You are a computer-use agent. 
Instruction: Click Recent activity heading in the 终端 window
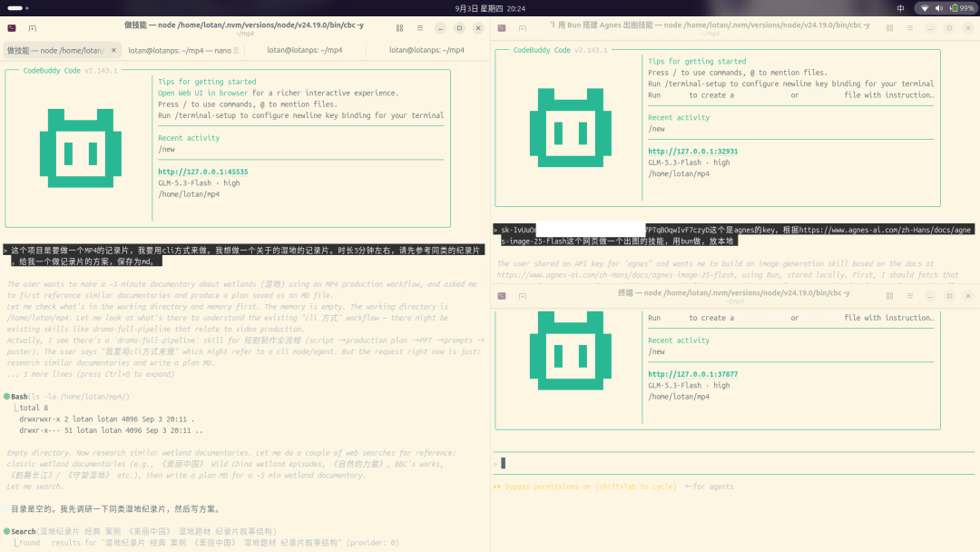pos(679,340)
